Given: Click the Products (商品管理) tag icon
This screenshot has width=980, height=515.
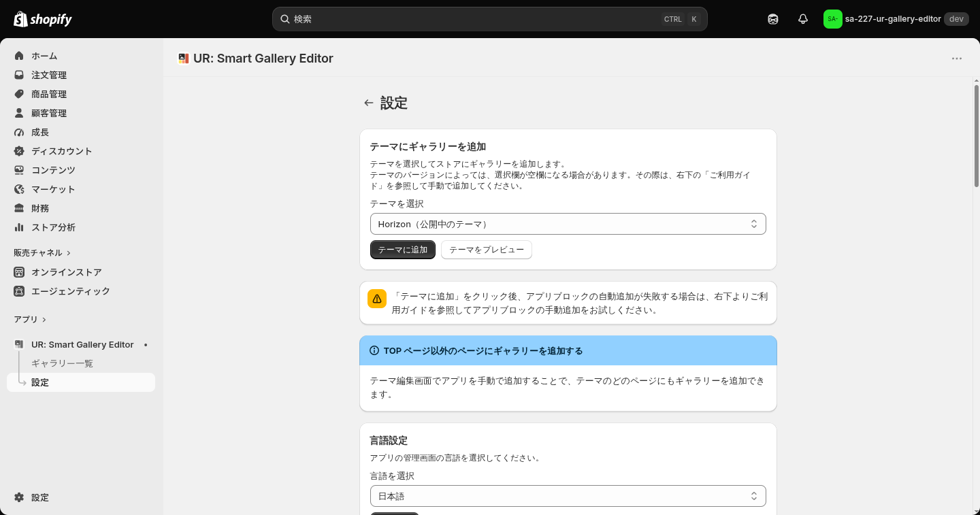Looking at the screenshot, I should (x=19, y=94).
